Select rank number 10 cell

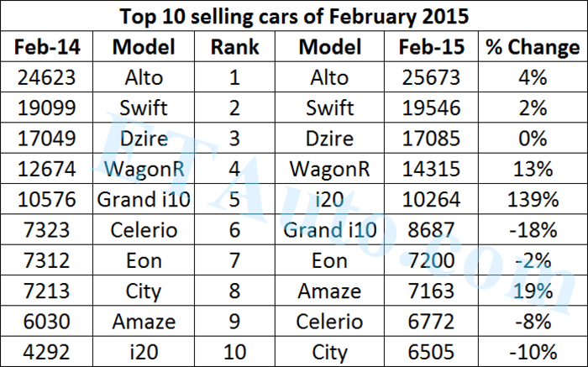[x=234, y=351]
